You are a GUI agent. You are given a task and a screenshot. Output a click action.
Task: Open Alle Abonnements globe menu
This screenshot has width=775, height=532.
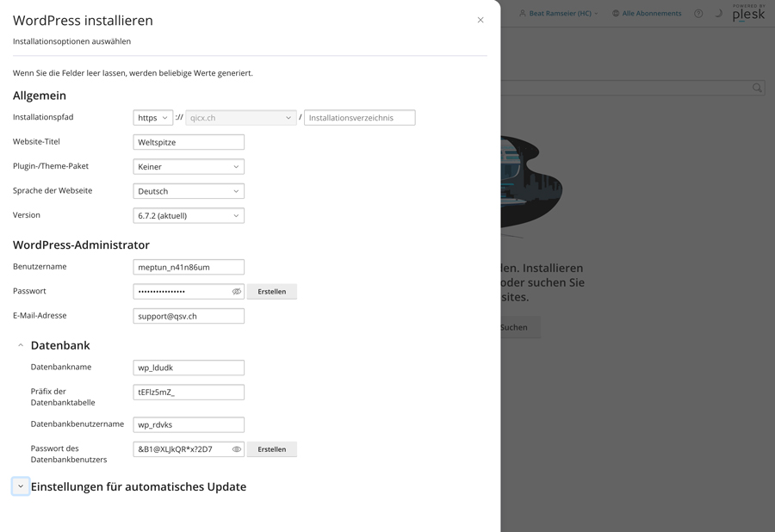pyautogui.click(x=646, y=14)
